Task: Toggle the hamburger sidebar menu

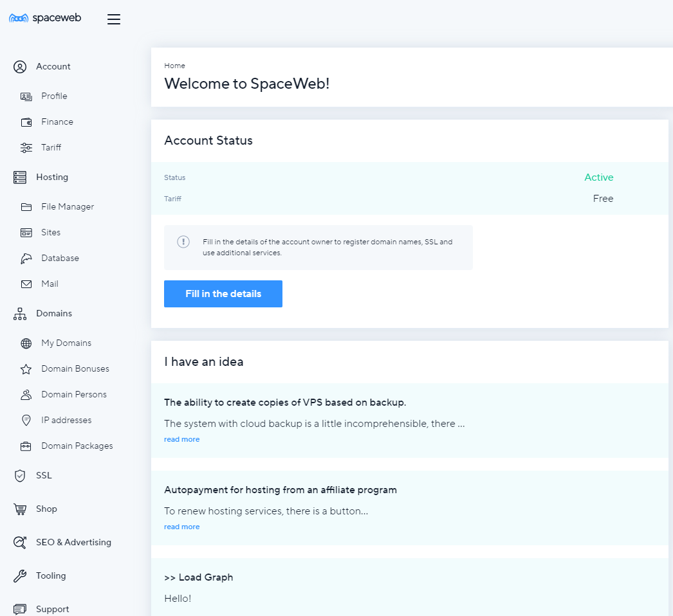Action: pyautogui.click(x=114, y=19)
